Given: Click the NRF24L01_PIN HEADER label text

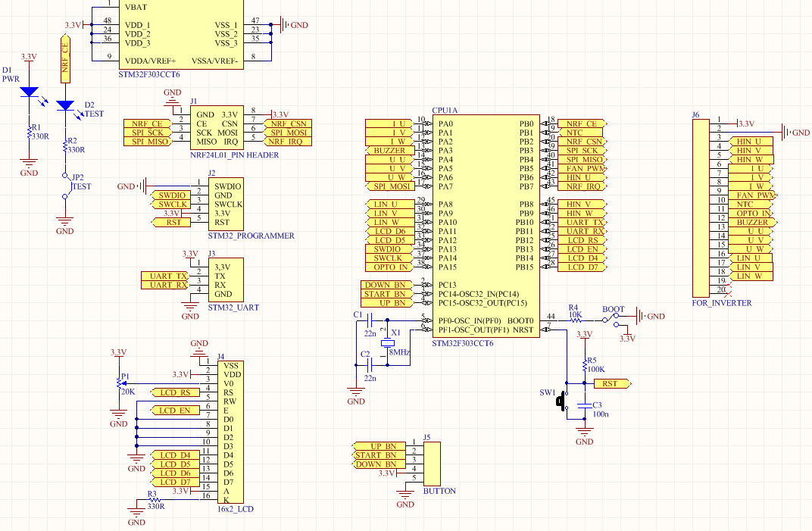Looking at the screenshot, I should 235,155.
